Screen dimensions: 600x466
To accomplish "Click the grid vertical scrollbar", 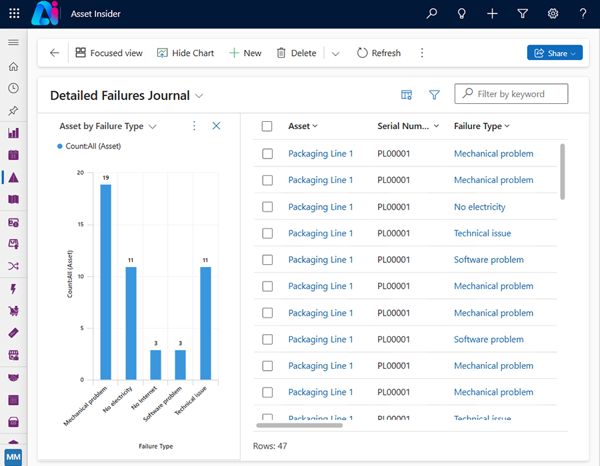I will coord(562,171).
